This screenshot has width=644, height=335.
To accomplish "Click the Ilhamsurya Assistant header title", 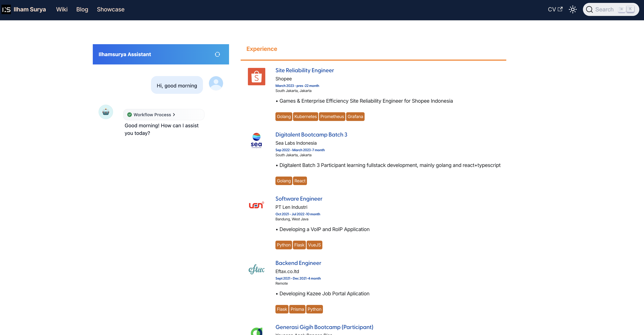I will tap(125, 55).
